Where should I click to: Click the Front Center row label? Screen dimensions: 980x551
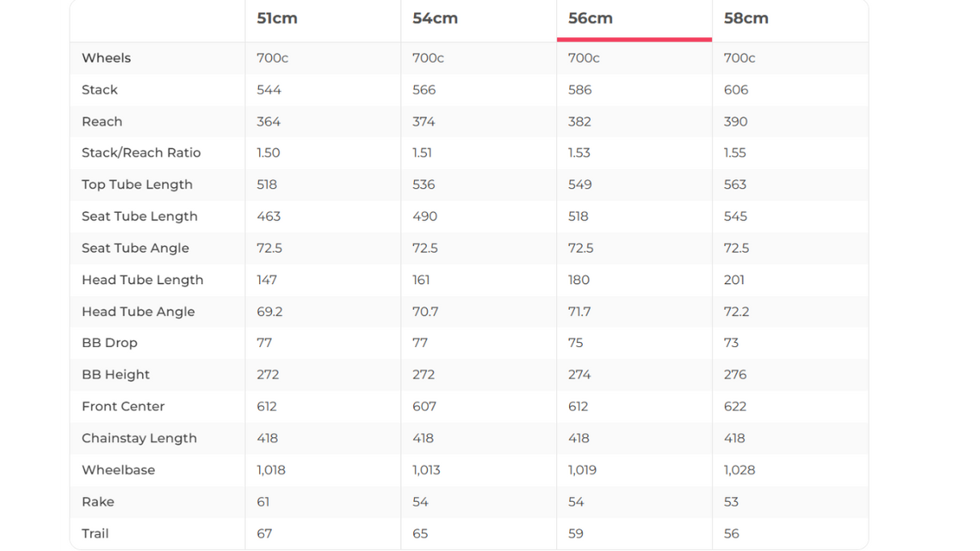click(x=123, y=407)
